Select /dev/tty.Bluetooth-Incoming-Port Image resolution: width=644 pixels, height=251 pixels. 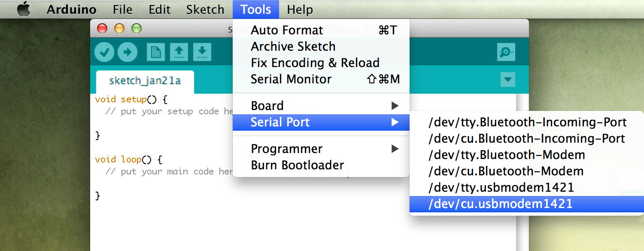pyautogui.click(x=527, y=122)
